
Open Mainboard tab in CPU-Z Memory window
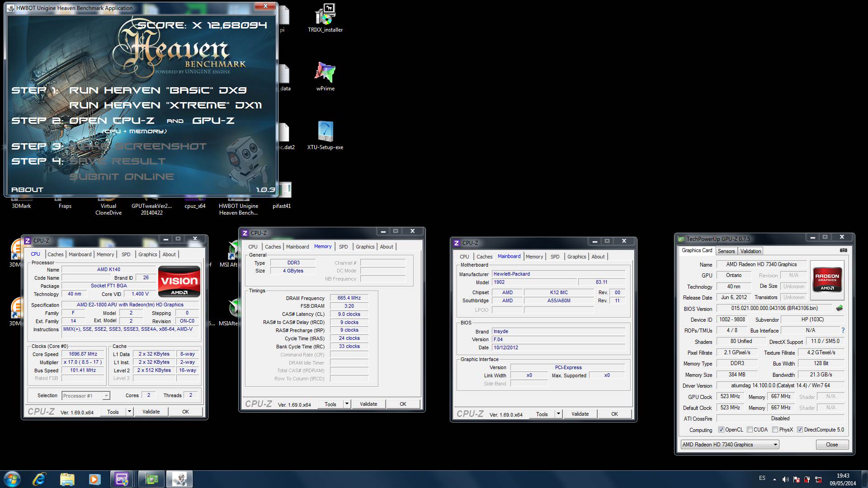click(297, 247)
